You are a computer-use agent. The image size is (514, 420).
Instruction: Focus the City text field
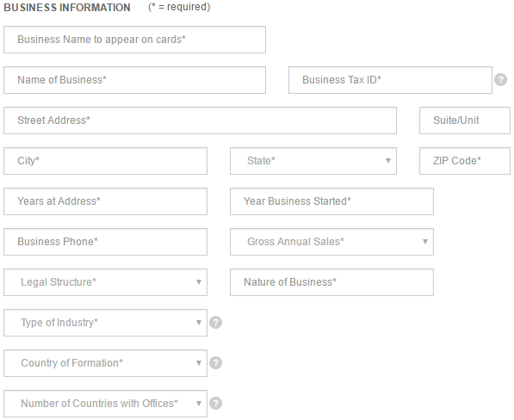pos(106,161)
